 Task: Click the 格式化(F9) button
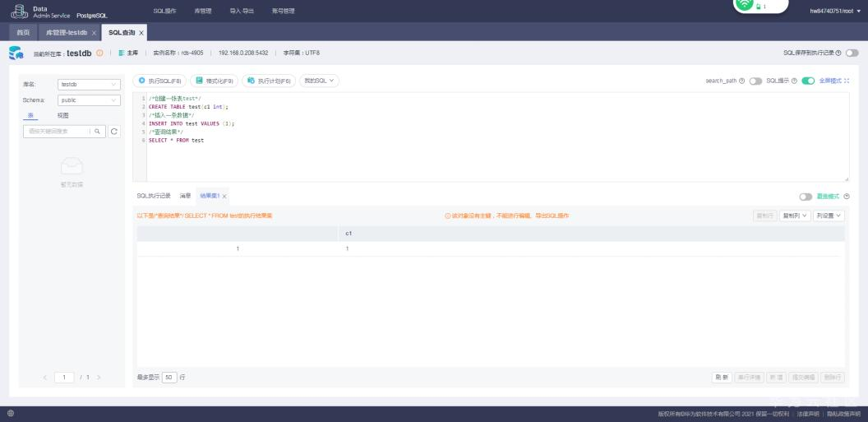click(215, 81)
